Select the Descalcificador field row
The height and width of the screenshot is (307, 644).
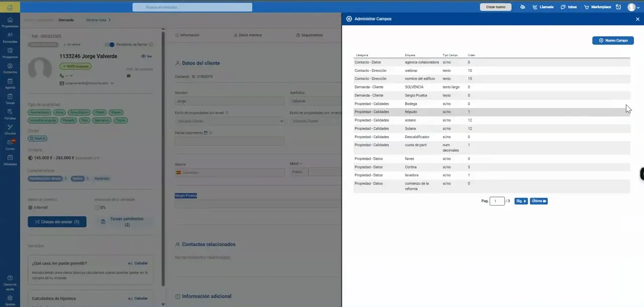492,137
